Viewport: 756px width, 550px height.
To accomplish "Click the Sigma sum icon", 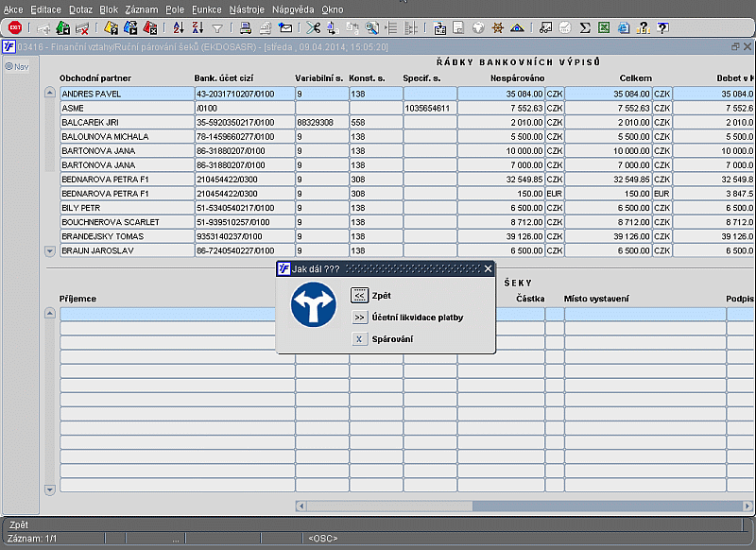I will tap(585, 27).
